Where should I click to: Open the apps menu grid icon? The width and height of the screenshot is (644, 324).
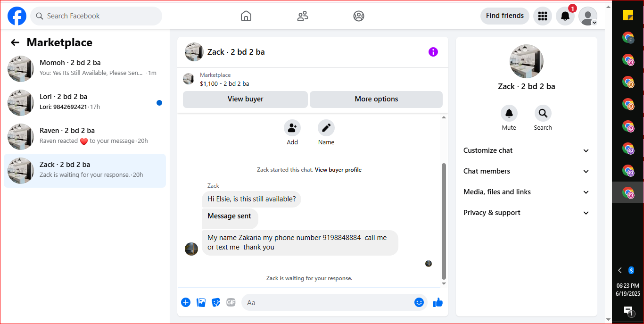tap(543, 16)
